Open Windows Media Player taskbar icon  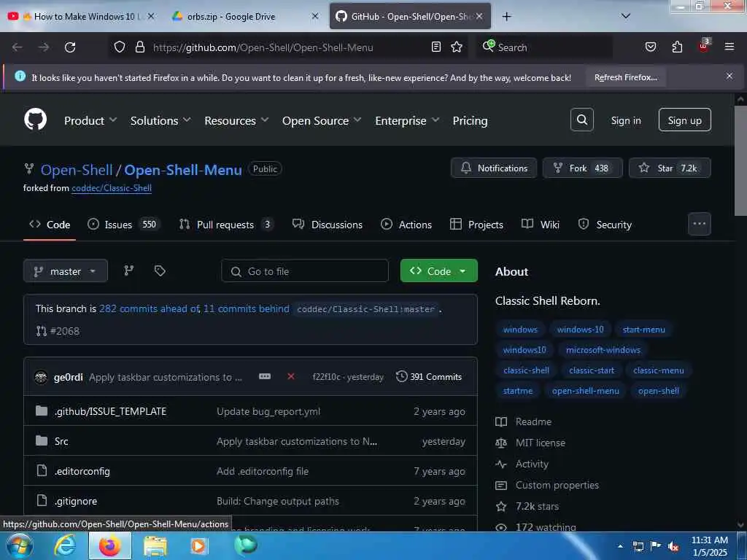(x=199, y=546)
